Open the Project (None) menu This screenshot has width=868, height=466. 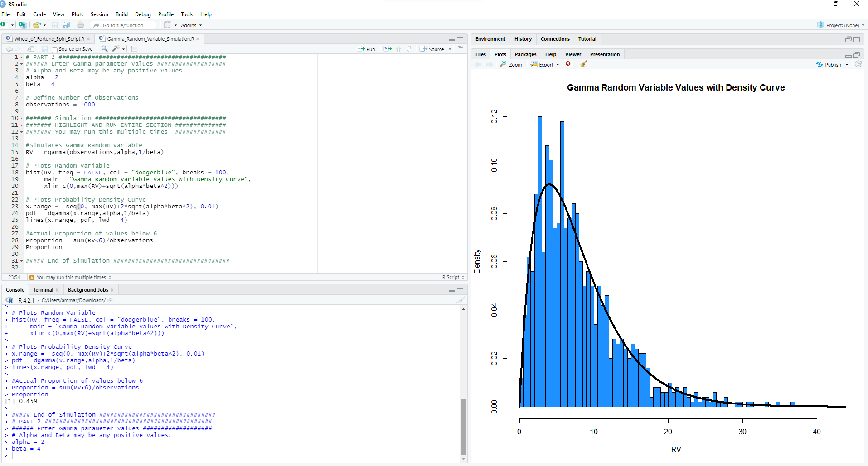point(841,25)
